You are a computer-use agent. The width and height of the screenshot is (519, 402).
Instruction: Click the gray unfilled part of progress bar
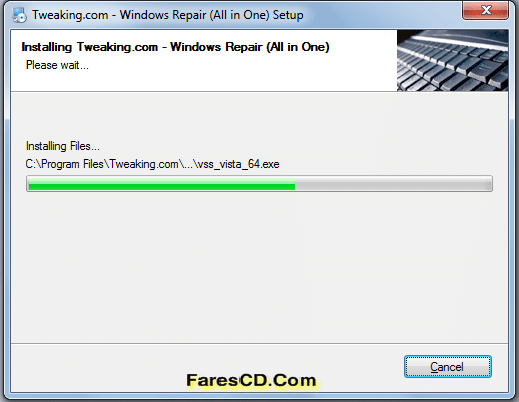[x=393, y=184]
